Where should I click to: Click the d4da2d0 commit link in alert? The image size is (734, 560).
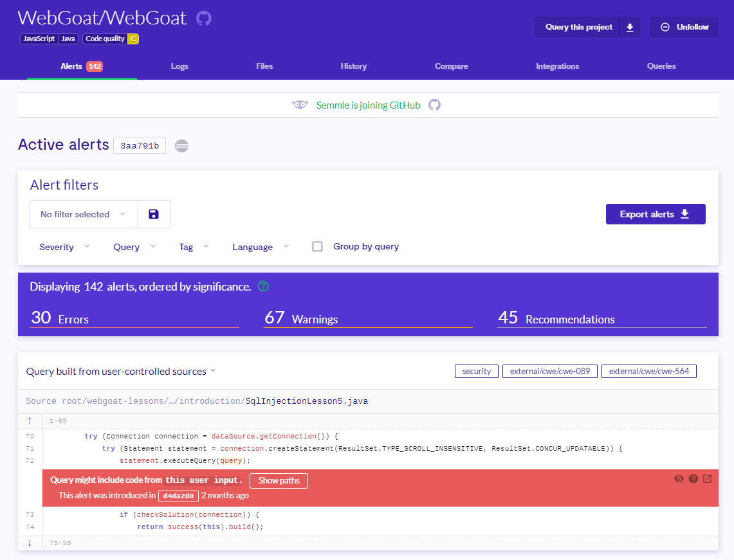178,496
